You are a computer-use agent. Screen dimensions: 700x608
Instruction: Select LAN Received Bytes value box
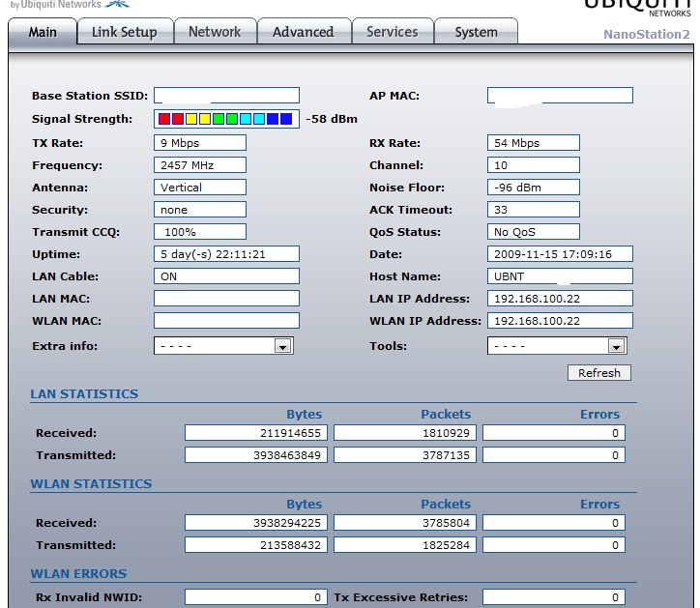click(257, 433)
